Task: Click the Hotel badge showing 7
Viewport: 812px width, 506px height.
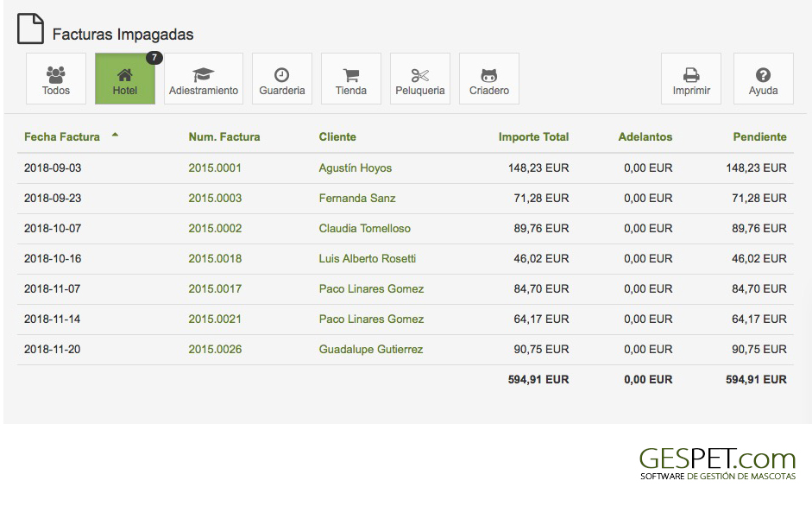Action: pyautogui.click(x=154, y=58)
